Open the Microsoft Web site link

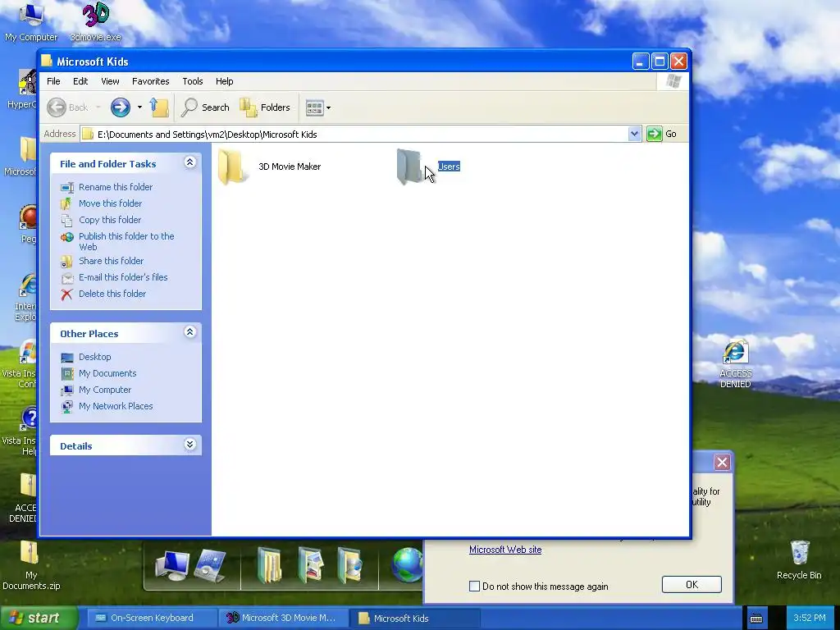(x=505, y=550)
